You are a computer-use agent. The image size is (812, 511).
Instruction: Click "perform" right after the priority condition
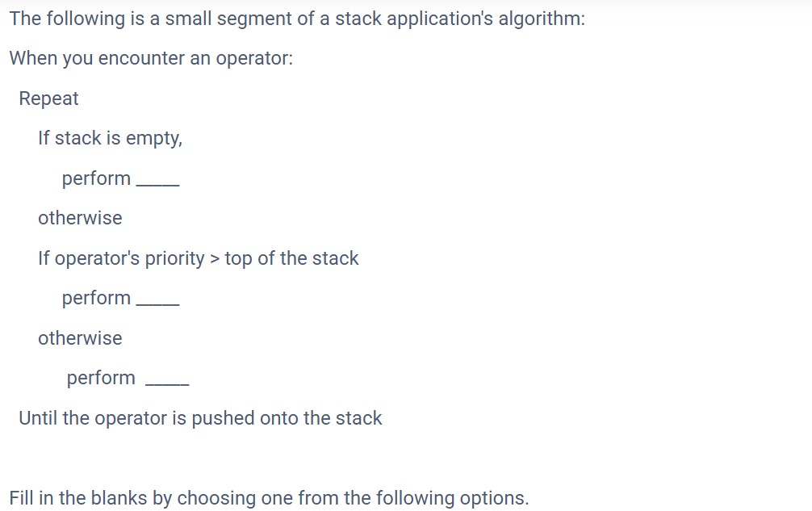tap(96, 298)
